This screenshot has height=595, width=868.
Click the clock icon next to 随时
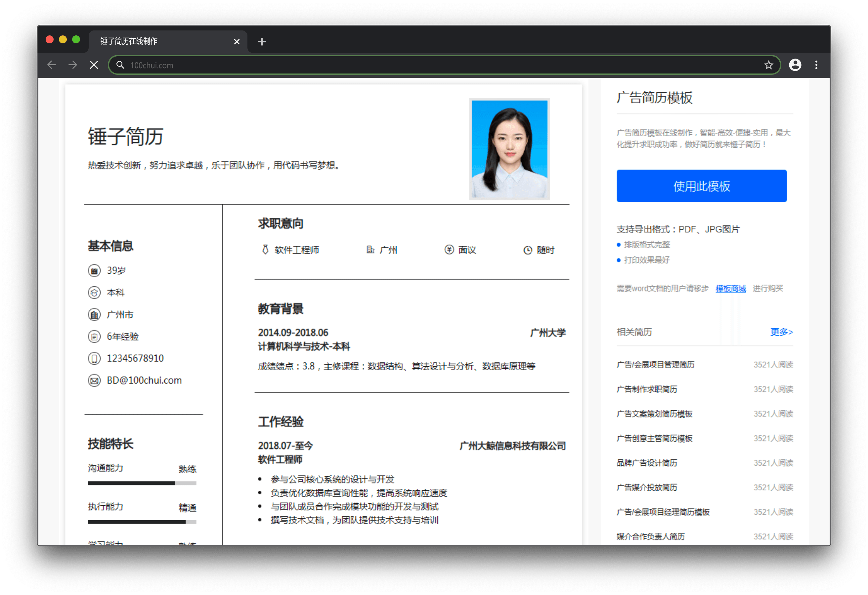(x=527, y=250)
